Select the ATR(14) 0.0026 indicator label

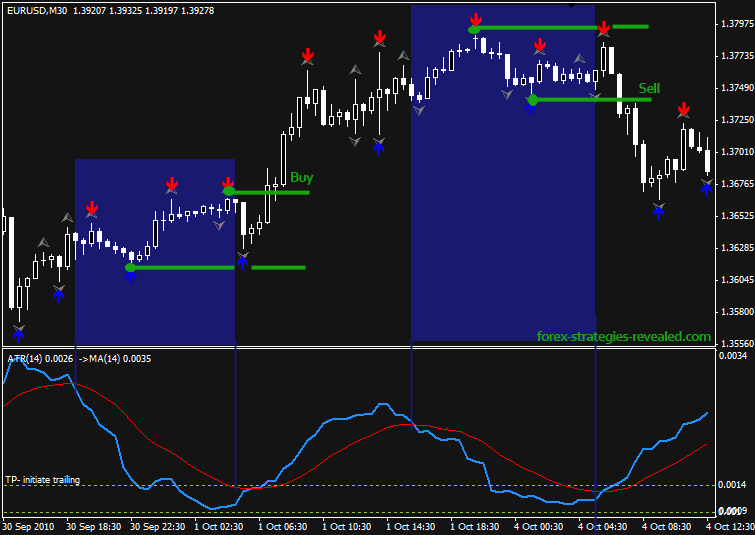[40, 359]
